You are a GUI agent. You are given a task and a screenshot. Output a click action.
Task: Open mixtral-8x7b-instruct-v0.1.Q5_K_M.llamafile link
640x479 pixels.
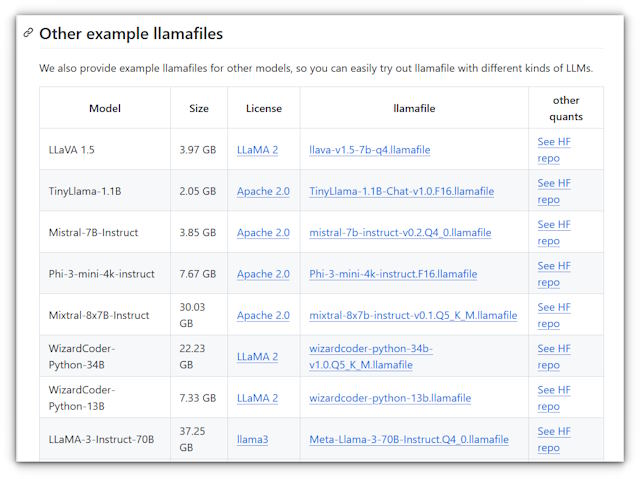(x=413, y=315)
